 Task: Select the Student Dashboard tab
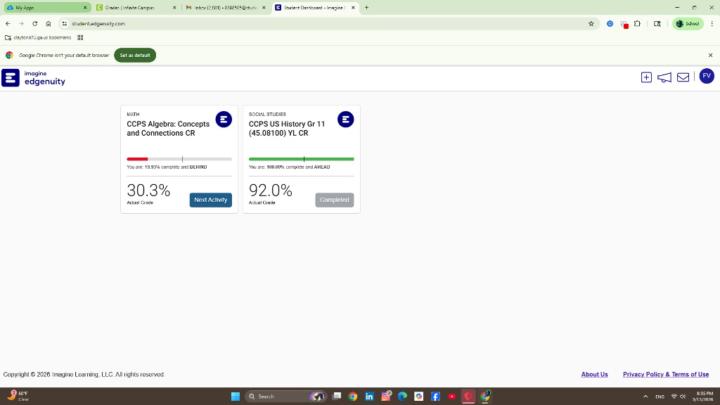315,8
